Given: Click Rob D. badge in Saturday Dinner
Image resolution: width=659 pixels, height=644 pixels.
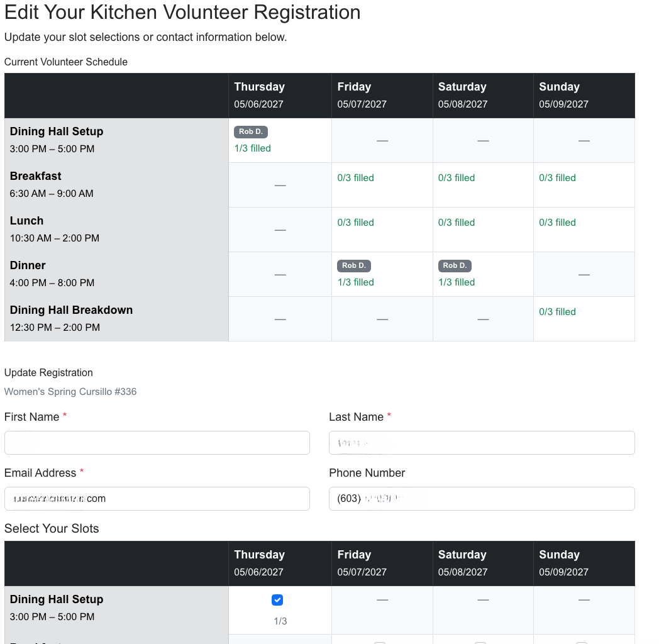Looking at the screenshot, I should click(455, 265).
